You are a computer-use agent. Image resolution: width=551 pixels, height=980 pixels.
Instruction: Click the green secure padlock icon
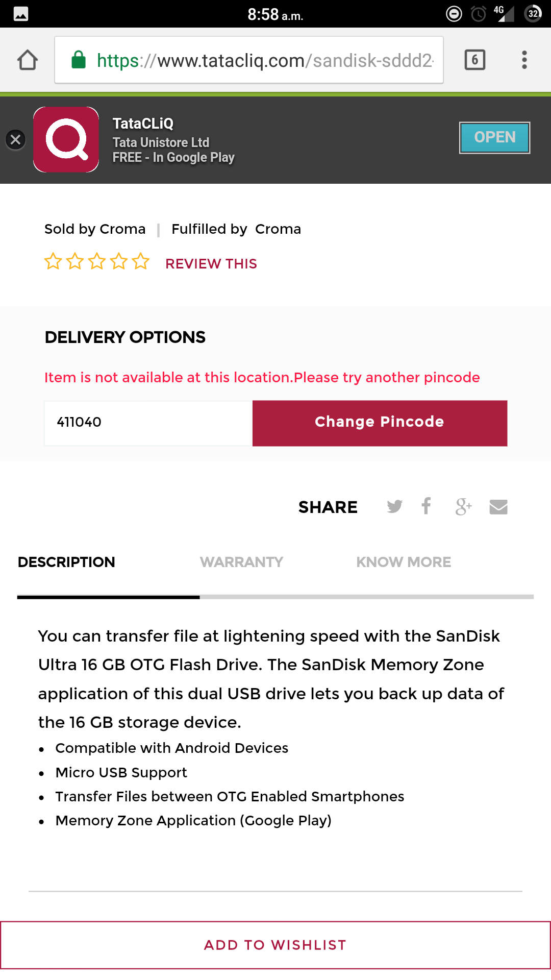pos(78,60)
